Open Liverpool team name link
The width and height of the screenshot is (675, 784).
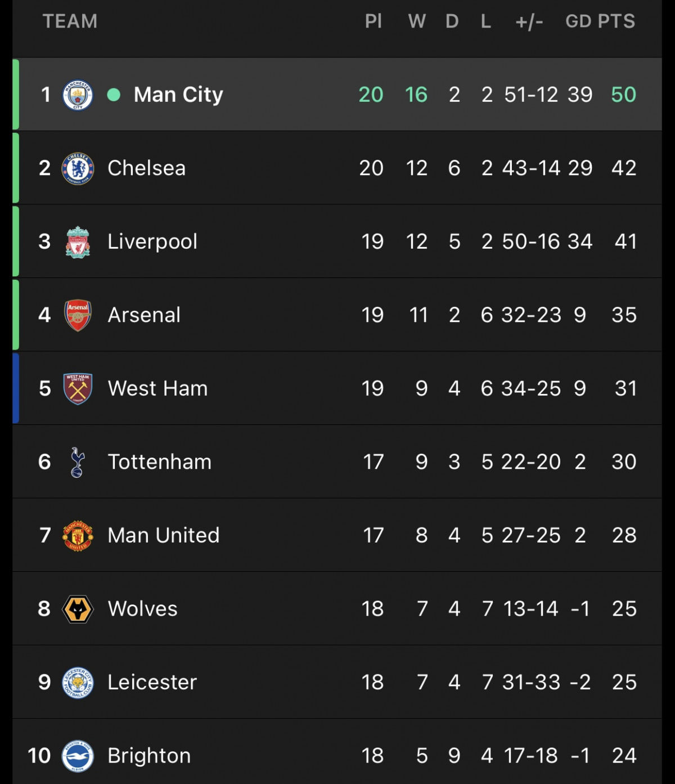click(152, 242)
